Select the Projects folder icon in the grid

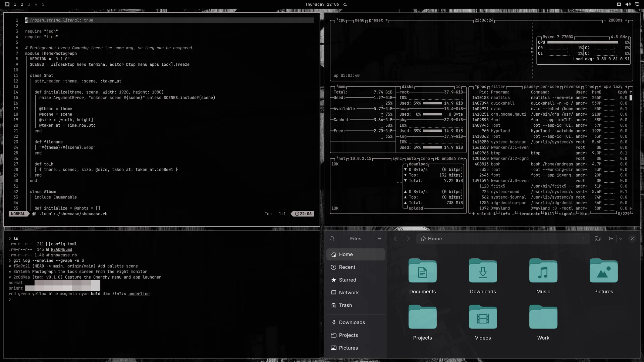[423, 317]
